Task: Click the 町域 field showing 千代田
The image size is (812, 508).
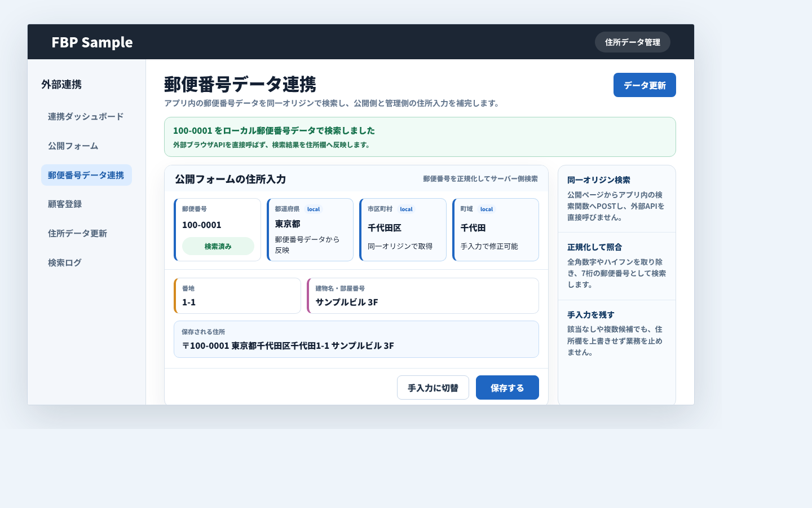Action: click(x=496, y=230)
